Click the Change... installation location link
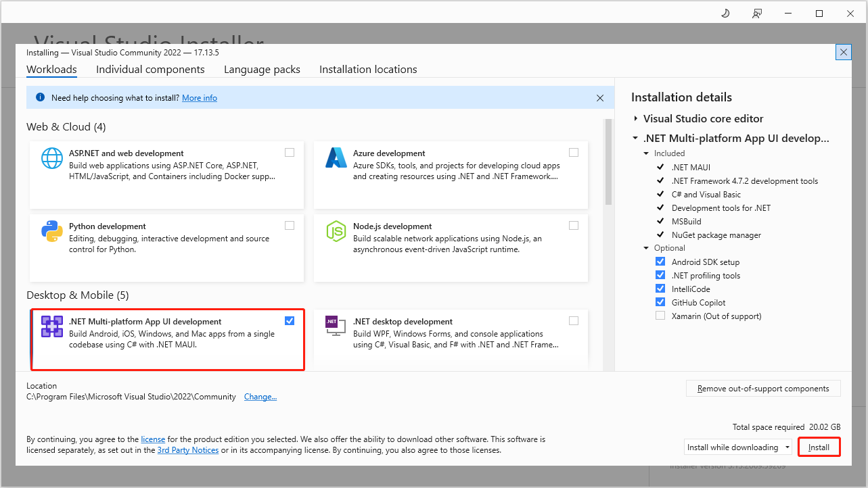 tap(260, 396)
